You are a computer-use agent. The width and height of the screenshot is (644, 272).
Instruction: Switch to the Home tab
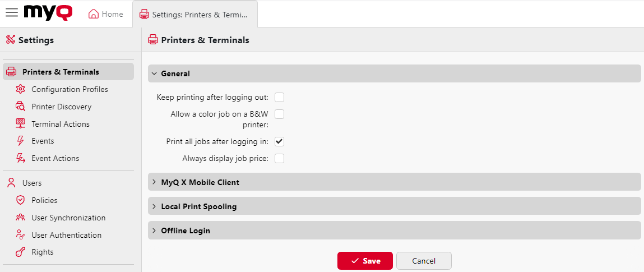pyautogui.click(x=106, y=14)
